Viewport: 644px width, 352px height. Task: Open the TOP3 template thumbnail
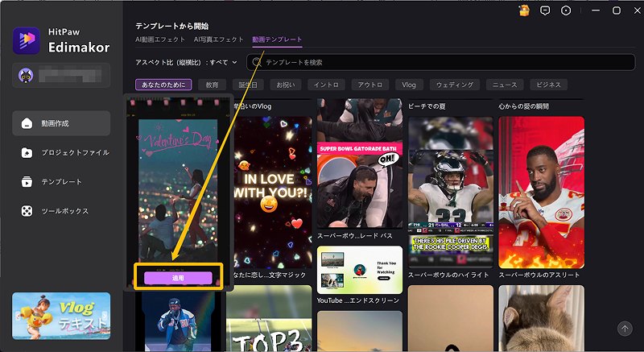pos(269,319)
